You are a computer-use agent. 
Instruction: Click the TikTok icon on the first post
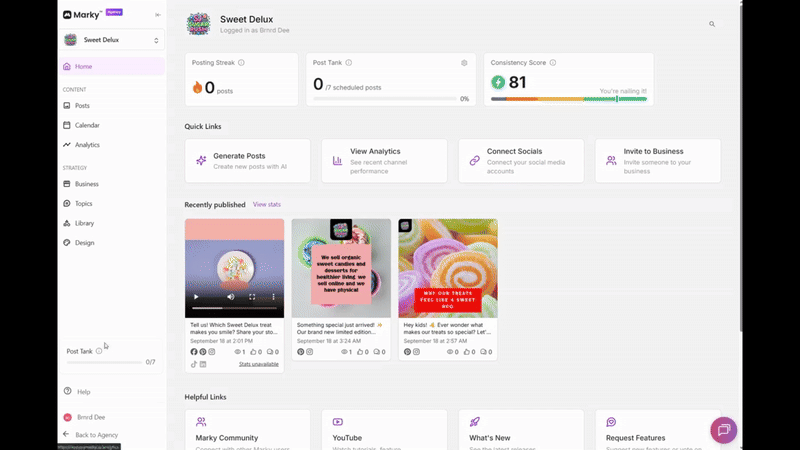pyautogui.click(x=194, y=364)
